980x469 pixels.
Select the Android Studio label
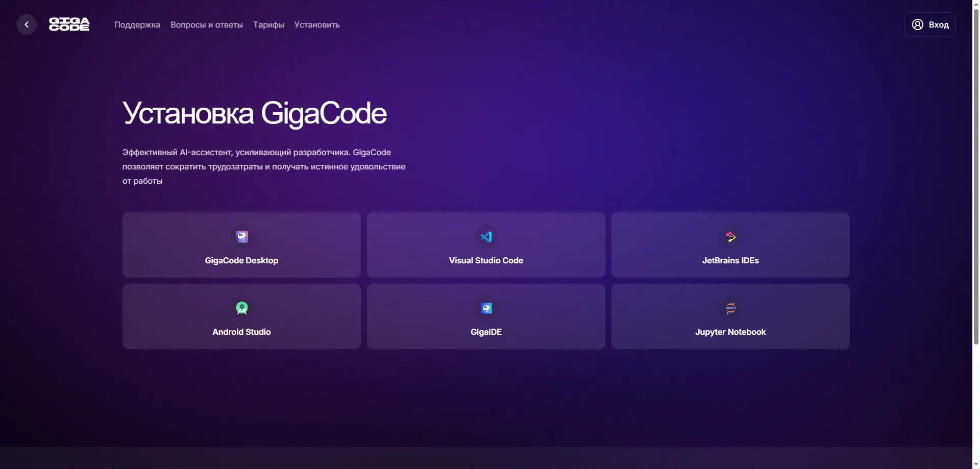pos(241,332)
